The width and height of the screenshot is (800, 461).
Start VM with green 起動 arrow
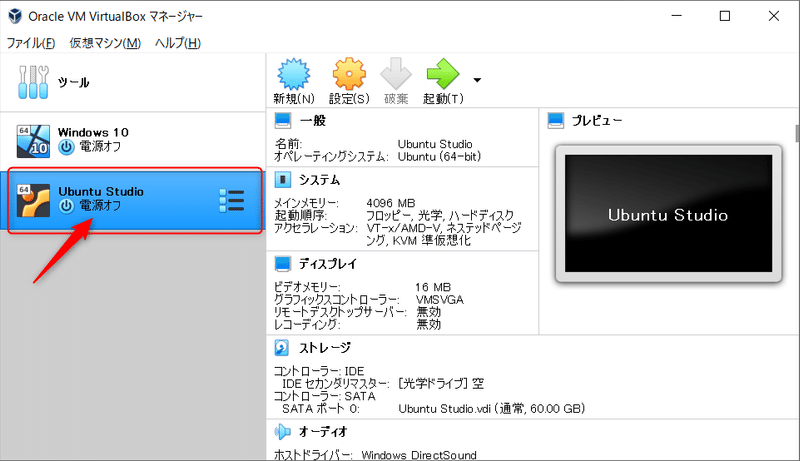[443, 74]
